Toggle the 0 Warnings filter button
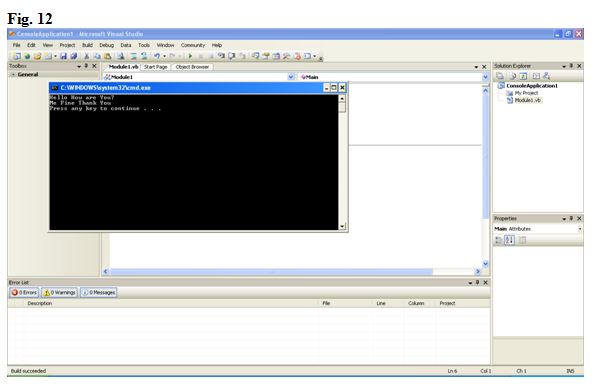This screenshot has width=605, height=386. click(x=60, y=293)
